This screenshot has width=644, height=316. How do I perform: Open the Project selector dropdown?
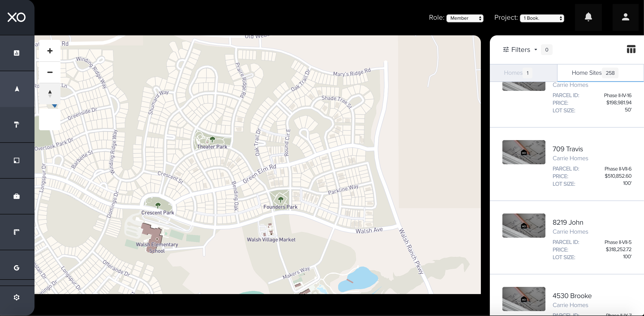click(x=542, y=18)
